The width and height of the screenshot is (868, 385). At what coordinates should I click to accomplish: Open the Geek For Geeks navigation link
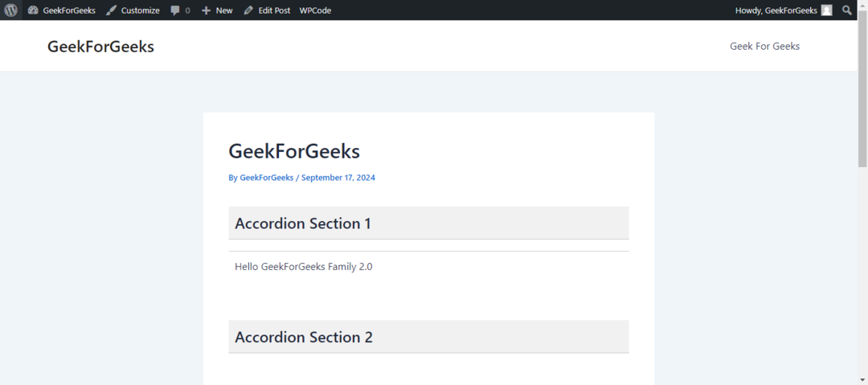click(x=764, y=46)
